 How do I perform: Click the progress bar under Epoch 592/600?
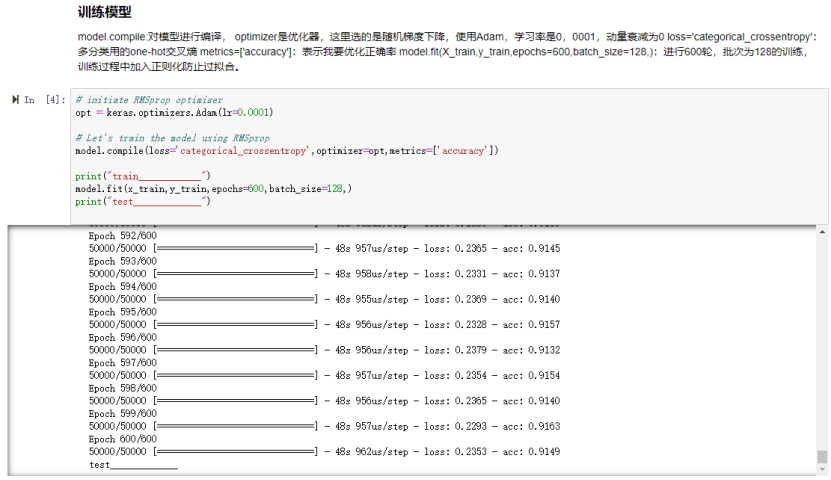point(235,248)
